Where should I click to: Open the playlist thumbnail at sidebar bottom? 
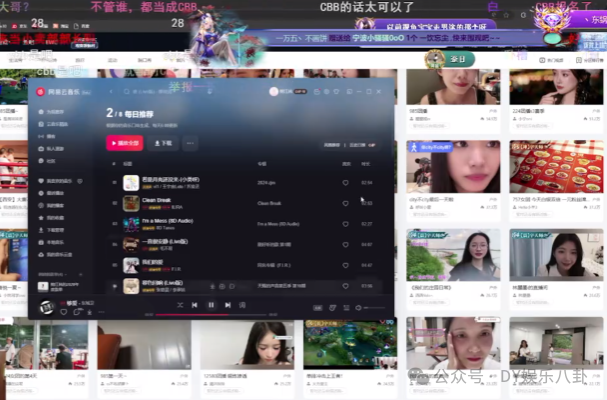[x=43, y=287]
